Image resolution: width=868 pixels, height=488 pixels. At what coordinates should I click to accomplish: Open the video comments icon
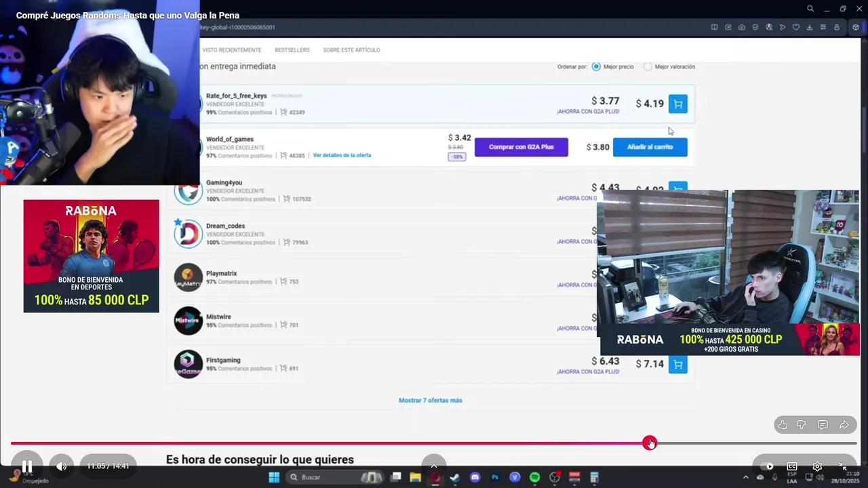point(823,425)
